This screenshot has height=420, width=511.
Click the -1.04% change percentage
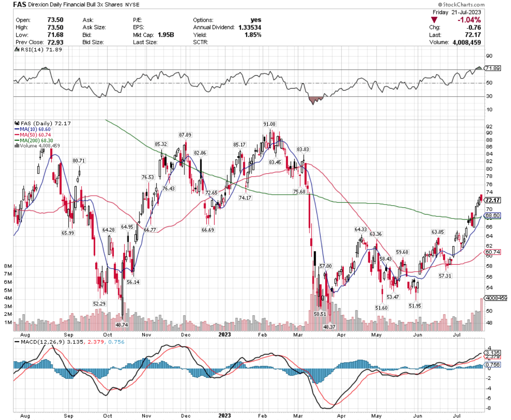(x=469, y=20)
